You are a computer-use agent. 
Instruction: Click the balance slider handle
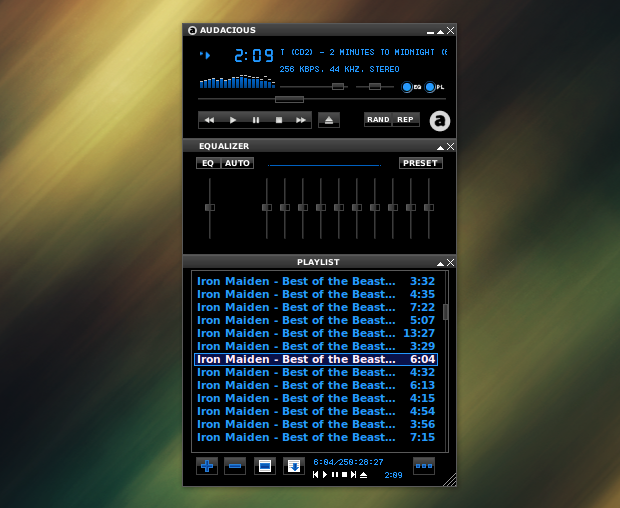coord(375,87)
